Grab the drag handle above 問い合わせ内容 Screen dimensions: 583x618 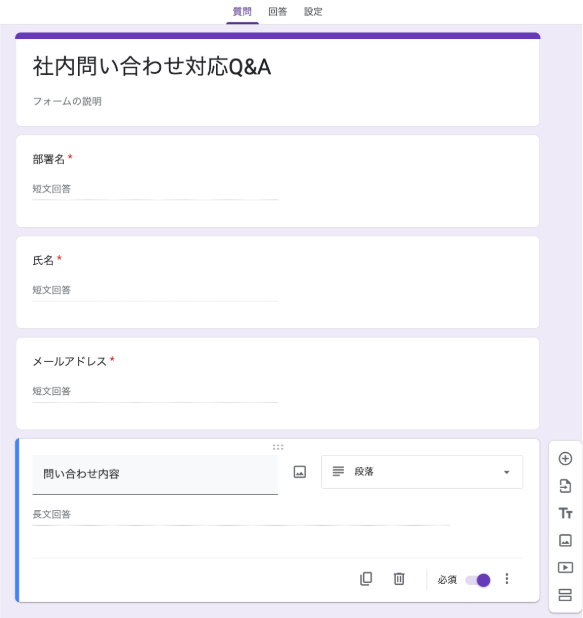pyautogui.click(x=278, y=447)
